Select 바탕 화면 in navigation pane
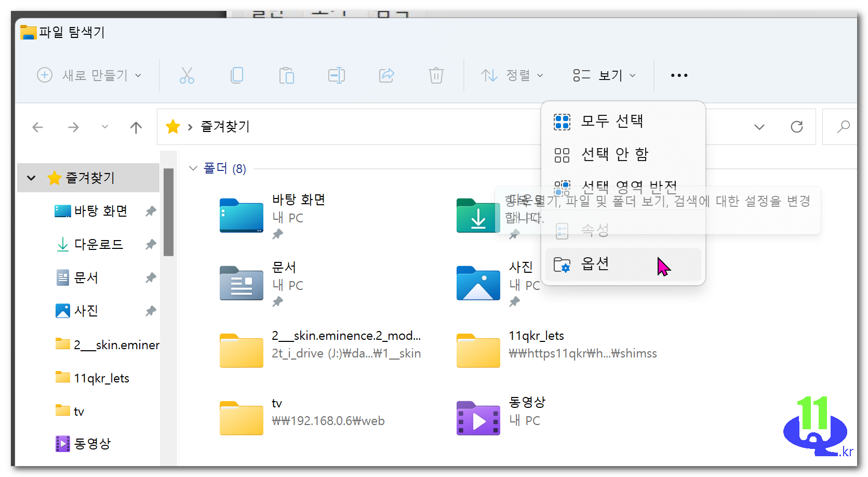The image size is (868, 477). [101, 211]
